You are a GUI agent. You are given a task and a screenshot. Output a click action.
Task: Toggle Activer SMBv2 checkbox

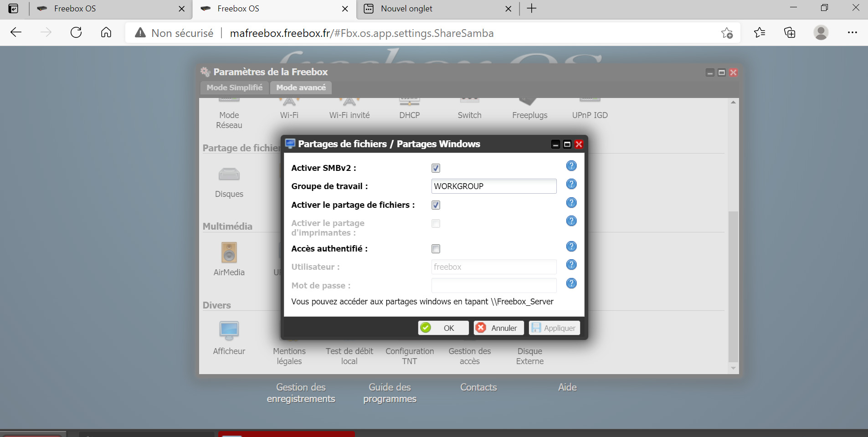coord(436,168)
